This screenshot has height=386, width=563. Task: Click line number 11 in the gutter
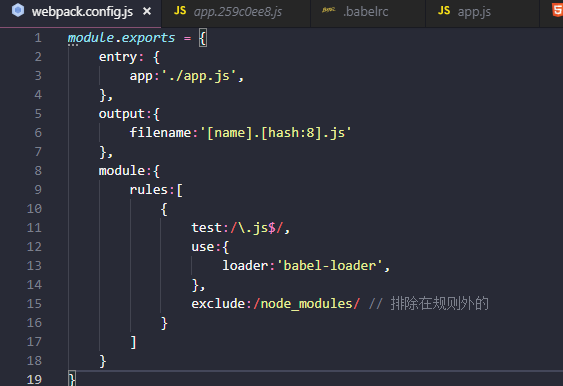[34, 228]
